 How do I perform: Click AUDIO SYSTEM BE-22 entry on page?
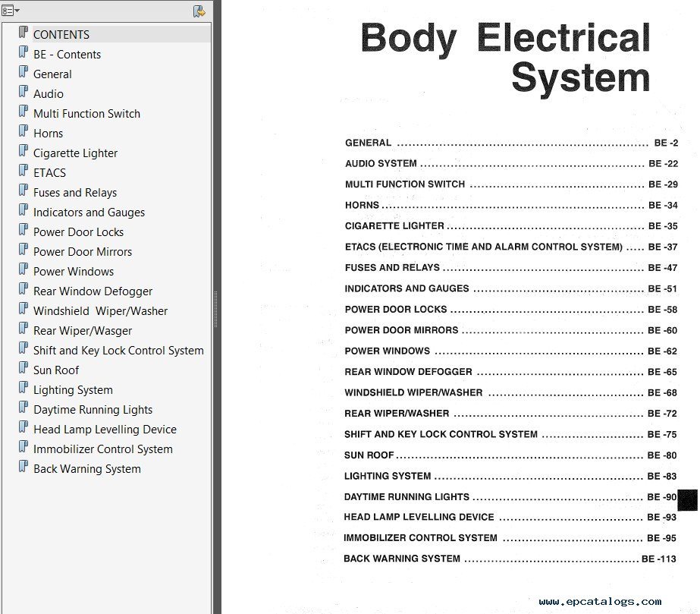(511, 163)
